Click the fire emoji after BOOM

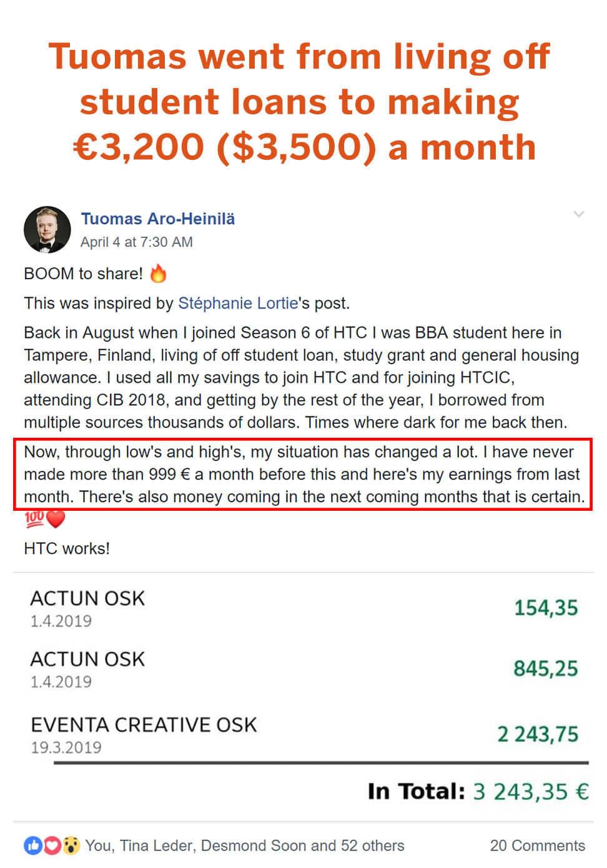[x=159, y=274]
